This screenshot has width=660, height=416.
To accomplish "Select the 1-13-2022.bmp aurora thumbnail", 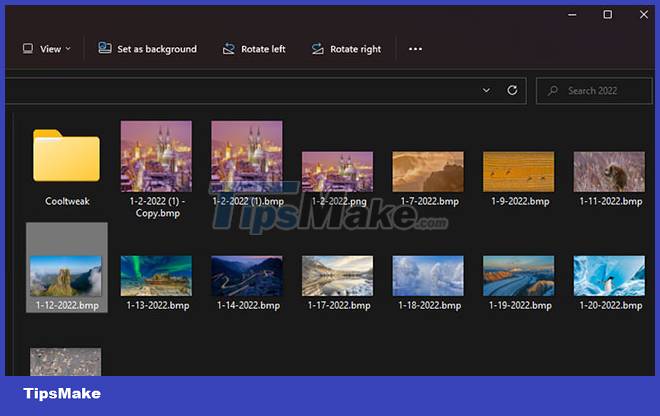I will click(156, 276).
